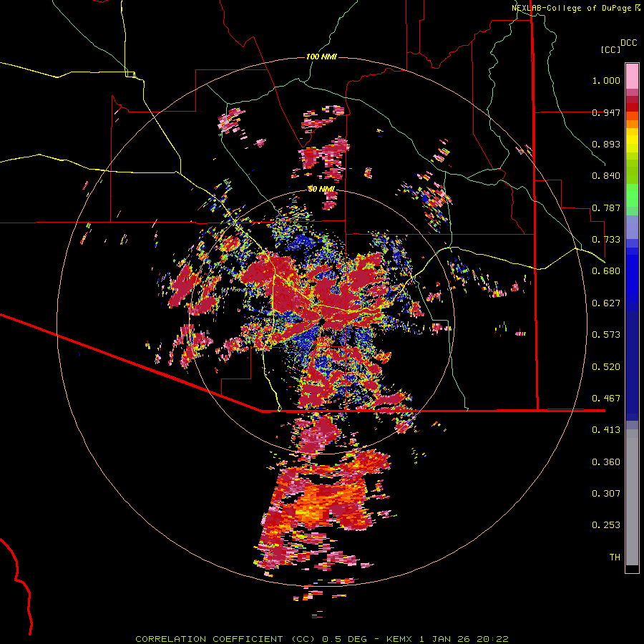The image size is (644, 644).
Task: Click the Correlation Coefficient caption at bottom
Action: pyautogui.click(x=321, y=639)
